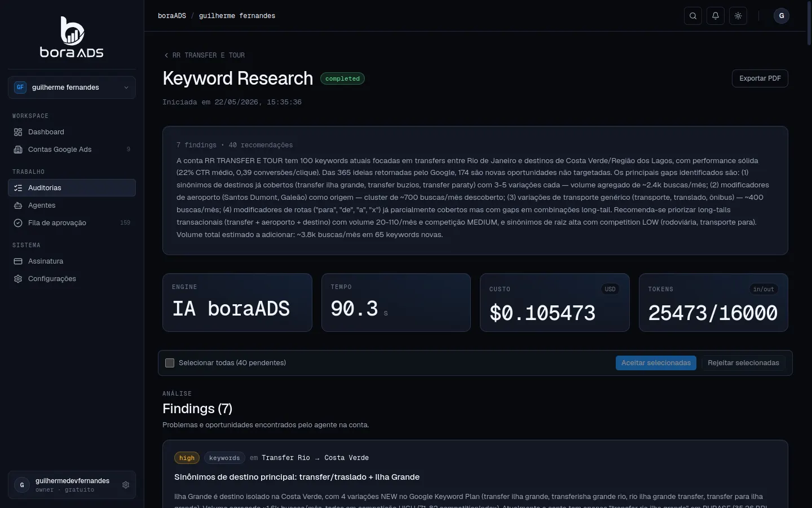The height and width of the screenshot is (508, 812).
Task: Click Rejeitar selecionadas button
Action: (x=743, y=363)
